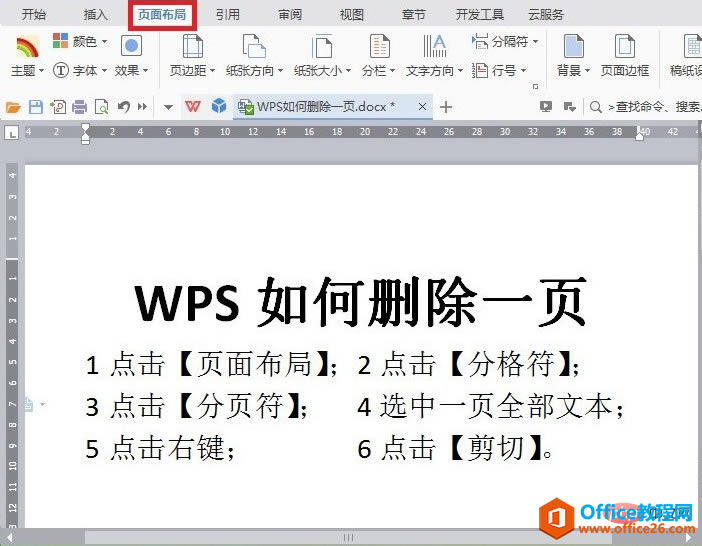Add a new document tab with plus
The image size is (702, 546).
(x=446, y=107)
